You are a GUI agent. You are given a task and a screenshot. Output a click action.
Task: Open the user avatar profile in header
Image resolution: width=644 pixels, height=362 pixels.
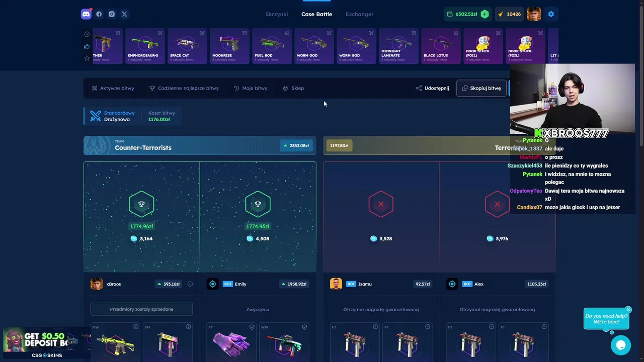[x=534, y=14]
